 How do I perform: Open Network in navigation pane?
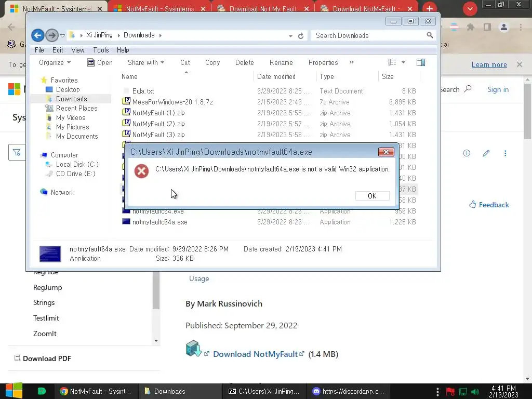click(62, 192)
